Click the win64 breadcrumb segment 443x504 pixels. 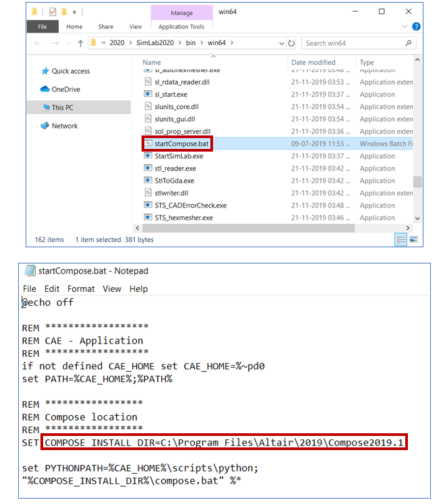(x=216, y=42)
